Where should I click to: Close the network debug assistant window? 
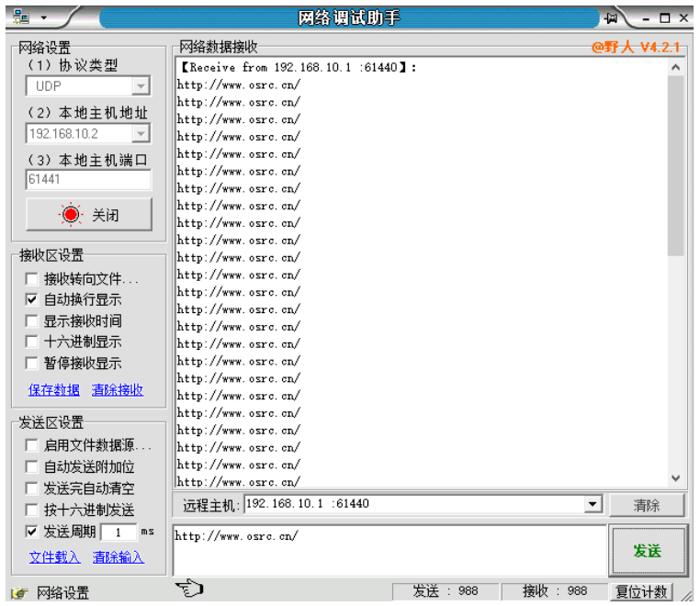[x=683, y=17]
